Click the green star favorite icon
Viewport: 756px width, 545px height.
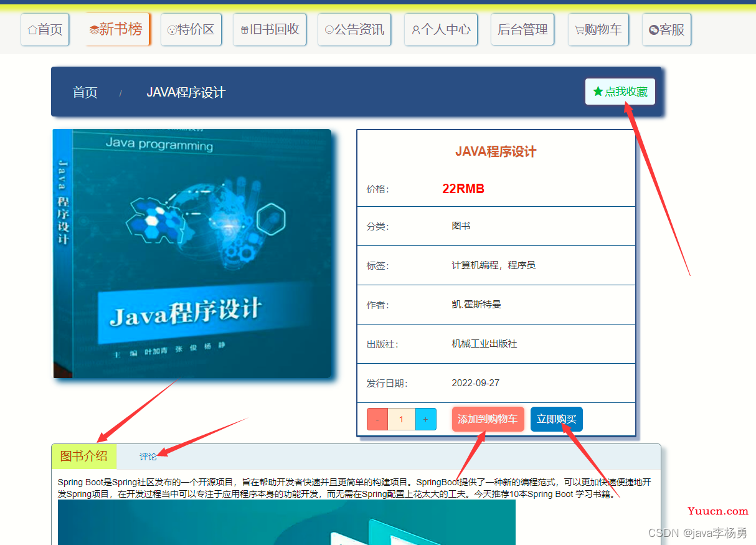click(598, 92)
